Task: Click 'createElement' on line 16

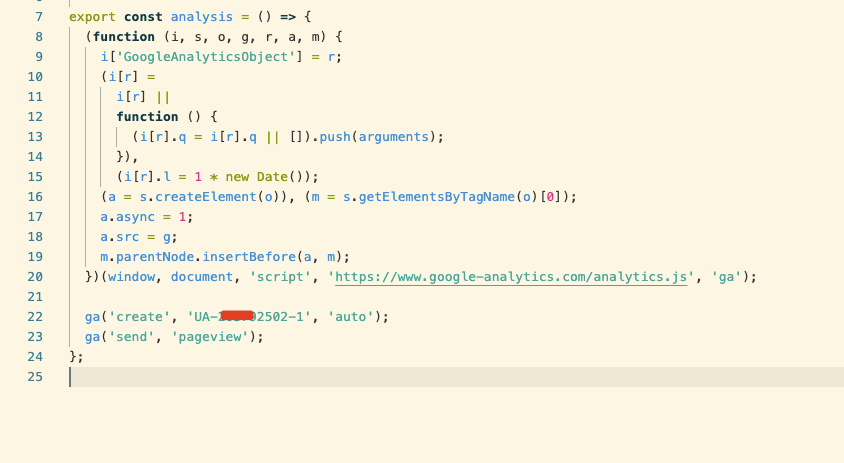Action: [x=206, y=197]
